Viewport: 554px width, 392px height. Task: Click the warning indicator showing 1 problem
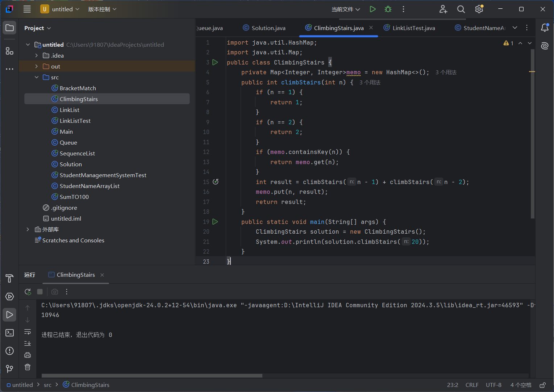click(508, 43)
